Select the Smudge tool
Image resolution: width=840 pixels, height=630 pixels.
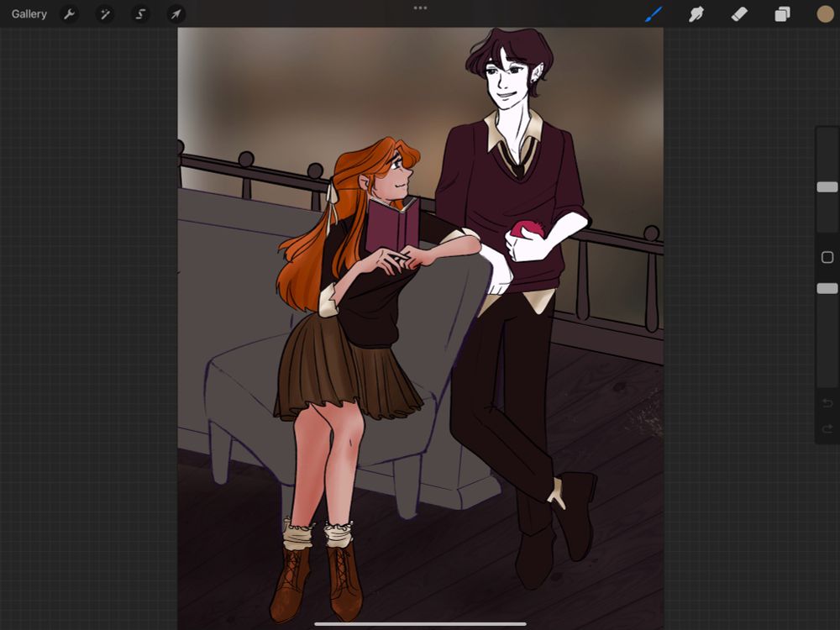696,14
